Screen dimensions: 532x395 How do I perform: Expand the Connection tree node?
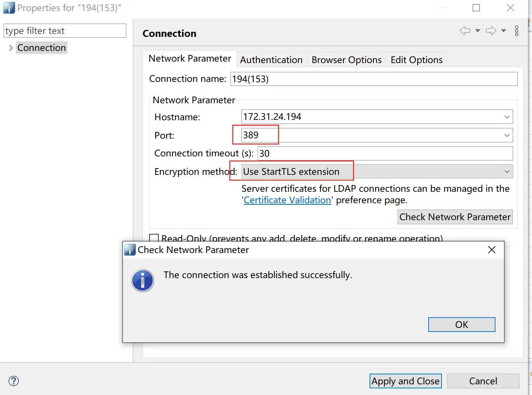[x=11, y=48]
